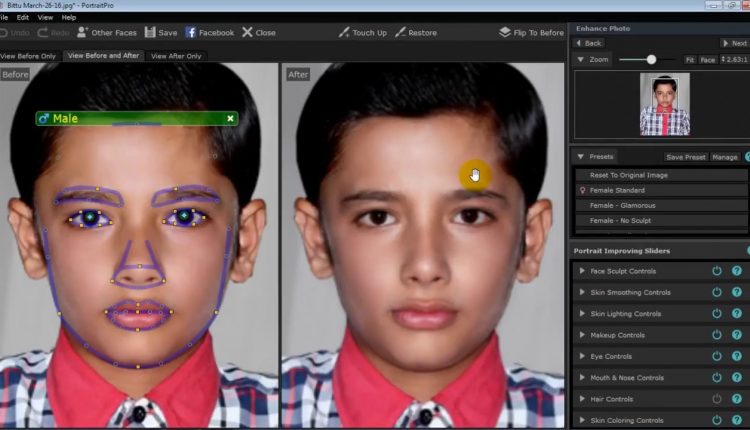This screenshot has width=750, height=430.
Task: Open the Edit menu
Action: (x=22, y=17)
